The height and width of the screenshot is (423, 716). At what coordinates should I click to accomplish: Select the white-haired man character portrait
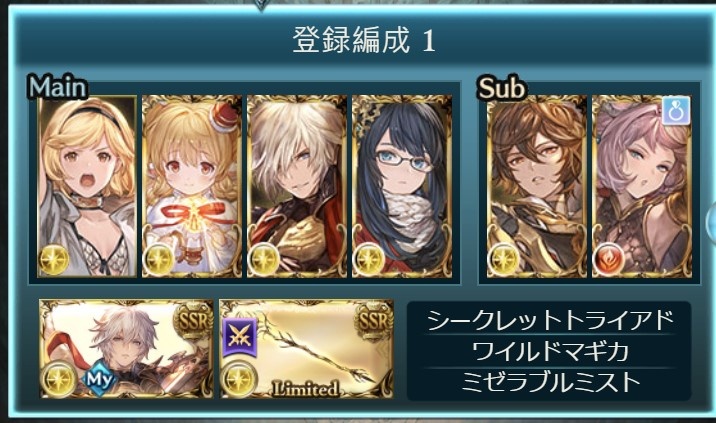297,186
